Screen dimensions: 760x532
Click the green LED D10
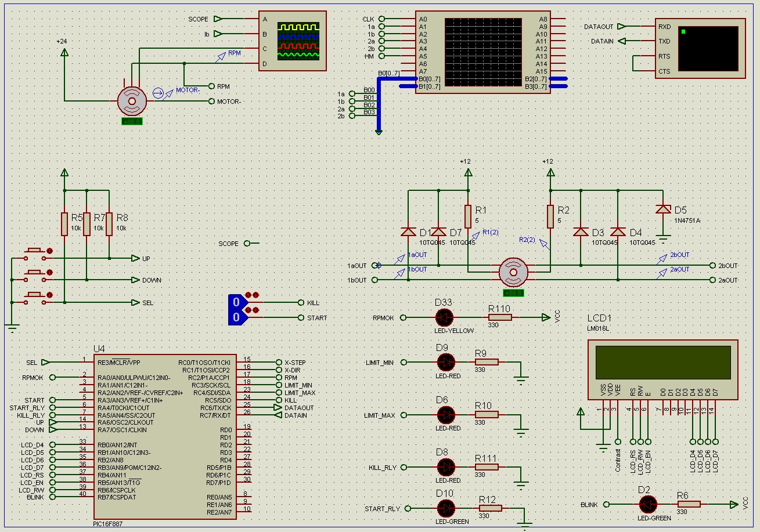coord(446,508)
